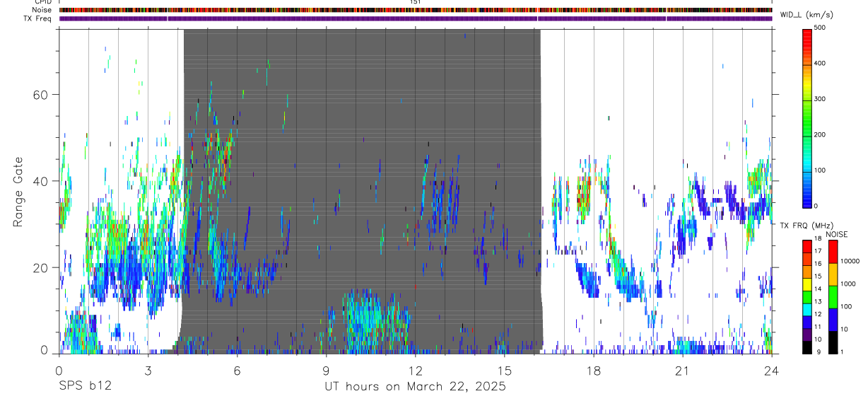The height and width of the screenshot is (401, 868).
Task: Click the 15 tick on the UT hours axis
Action: pyautogui.click(x=504, y=370)
